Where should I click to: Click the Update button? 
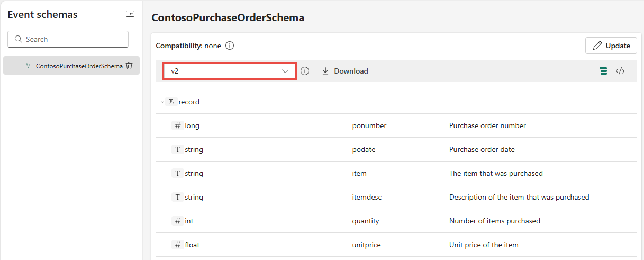pos(611,46)
